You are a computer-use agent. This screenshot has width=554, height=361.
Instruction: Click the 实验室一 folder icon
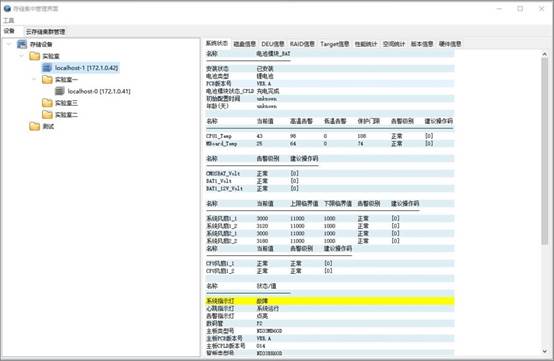47,79
